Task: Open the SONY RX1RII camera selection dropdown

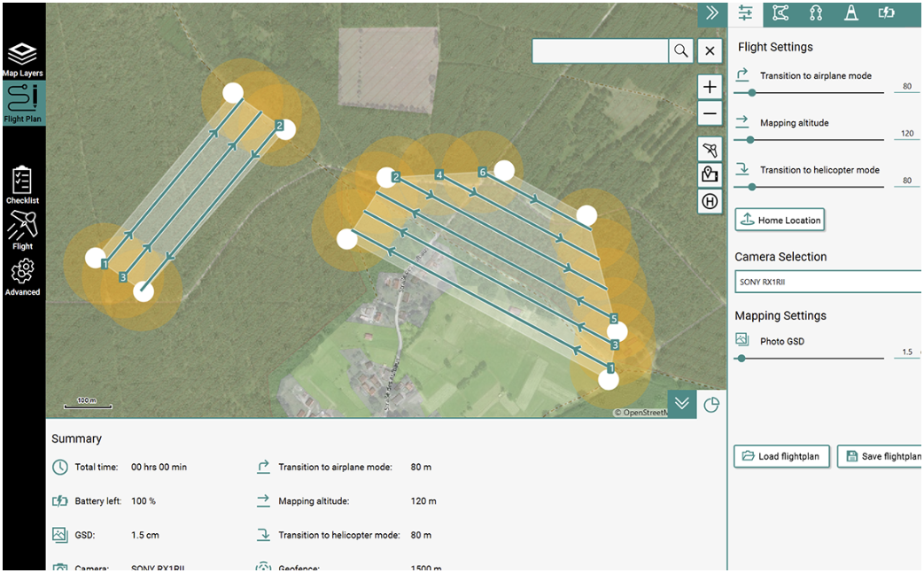Action: pos(827,281)
